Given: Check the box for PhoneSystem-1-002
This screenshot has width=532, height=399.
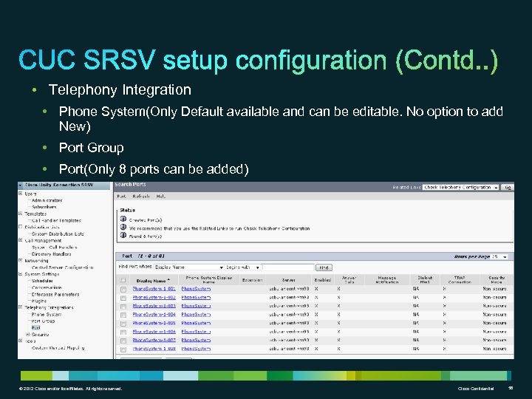Looking at the screenshot, I should coord(123,298).
